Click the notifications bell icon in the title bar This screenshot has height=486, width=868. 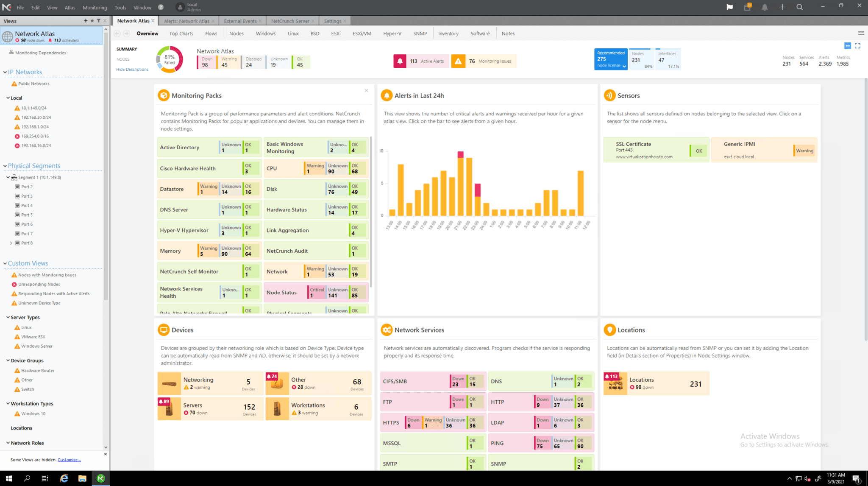tap(765, 7)
